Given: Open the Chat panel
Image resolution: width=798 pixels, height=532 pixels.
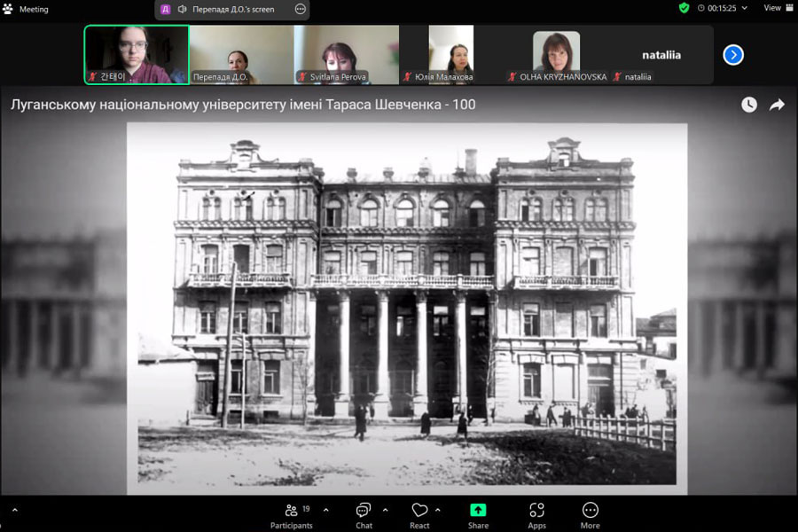Looking at the screenshot, I should pos(364,513).
